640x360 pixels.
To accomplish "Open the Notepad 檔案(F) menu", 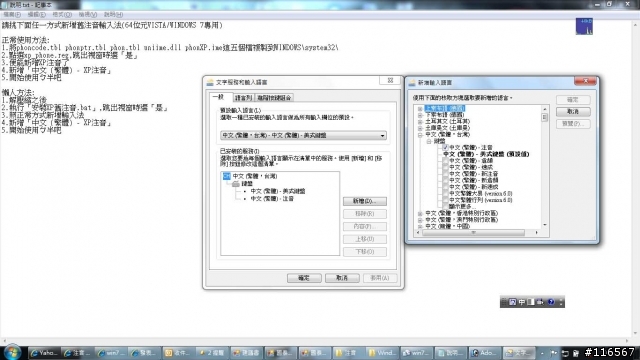I will point(12,15).
